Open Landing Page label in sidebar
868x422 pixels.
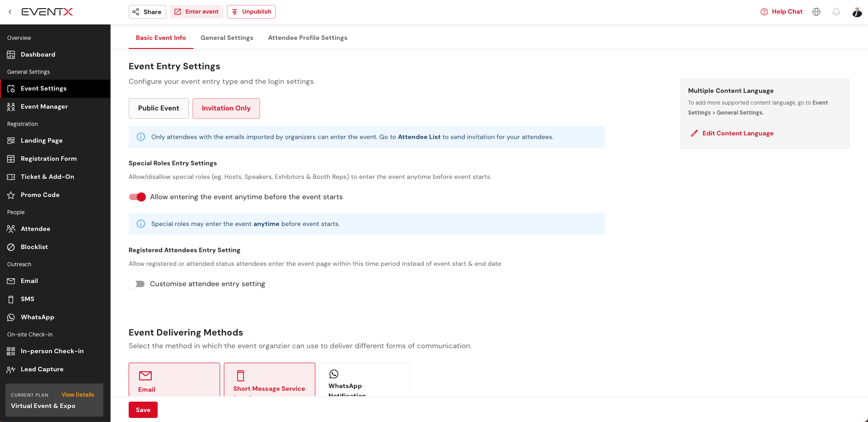[42, 140]
